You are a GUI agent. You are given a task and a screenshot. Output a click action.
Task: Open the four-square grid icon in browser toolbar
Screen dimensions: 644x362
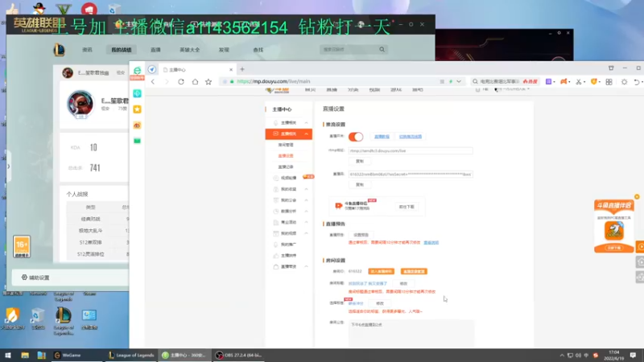[x=609, y=82]
